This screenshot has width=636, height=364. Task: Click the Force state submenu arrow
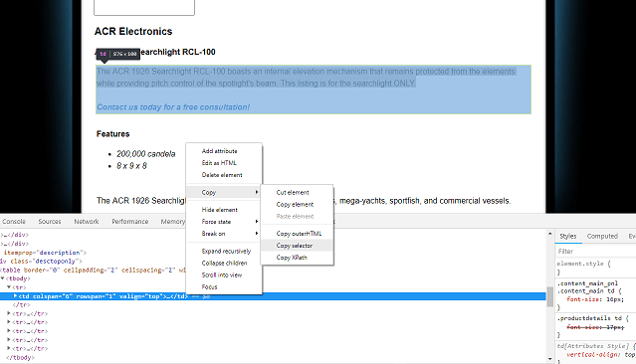pyautogui.click(x=257, y=222)
